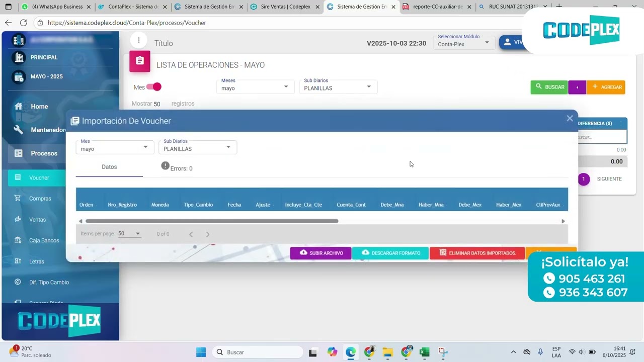Click page 1 pagination circle
Image resolution: width=644 pixels, height=362 pixels.
tap(584, 179)
